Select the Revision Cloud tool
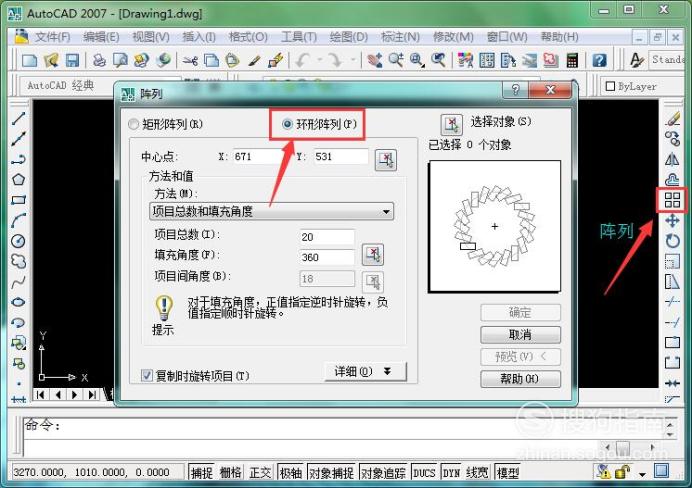The width and height of the screenshot is (692, 488). 18,261
